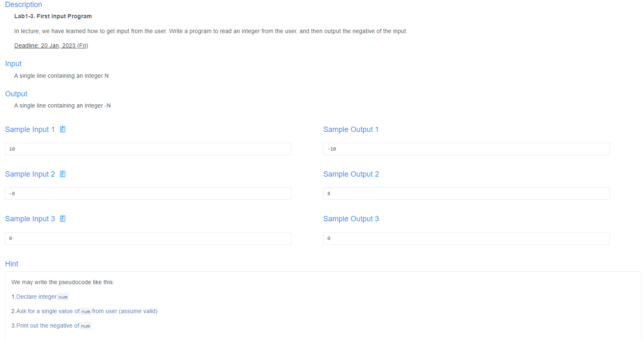The width and height of the screenshot is (644, 340).
Task: Click the Sample Output 2 heading
Action: [351, 174]
